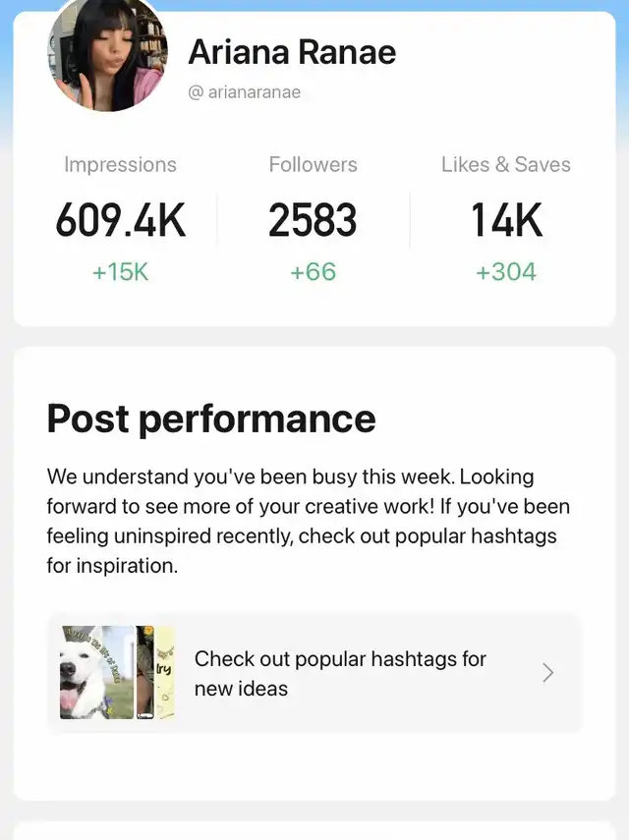Tap the 609.4K impressions count
The width and height of the screenshot is (629, 840).
[120, 221]
